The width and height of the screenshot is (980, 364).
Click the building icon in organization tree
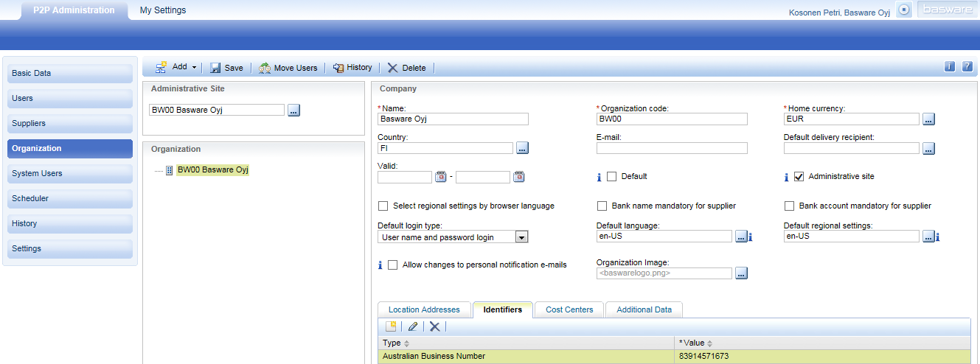pos(169,170)
